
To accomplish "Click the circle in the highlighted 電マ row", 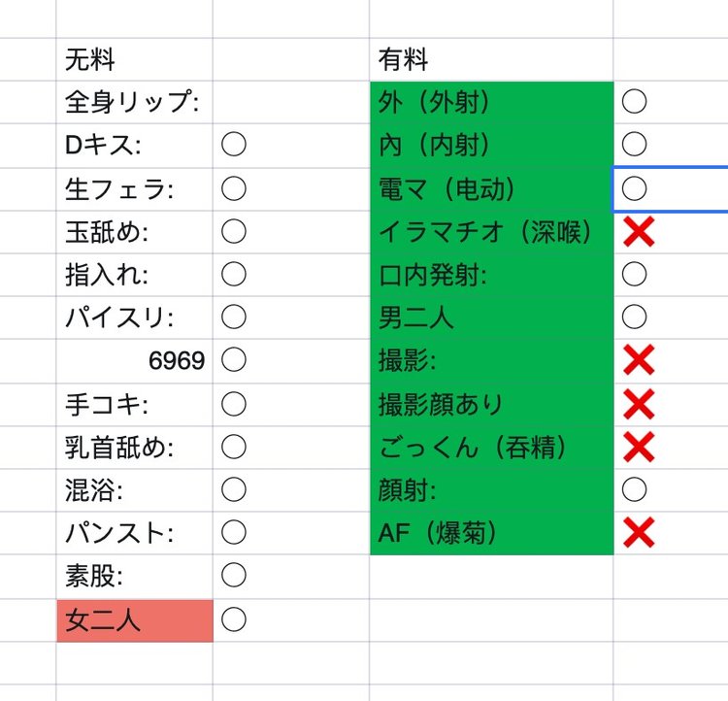I will 634,187.
